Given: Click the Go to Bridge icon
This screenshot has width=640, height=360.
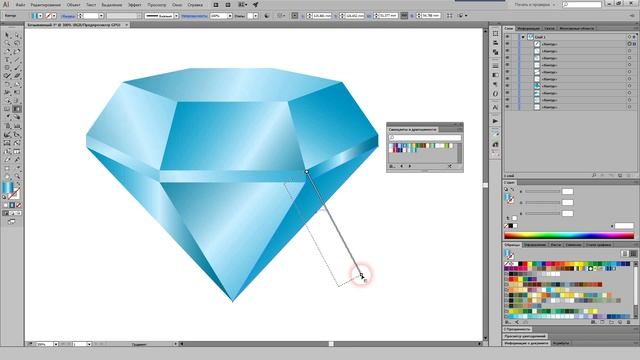Looking at the screenshot, I should (x=216, y=5).
